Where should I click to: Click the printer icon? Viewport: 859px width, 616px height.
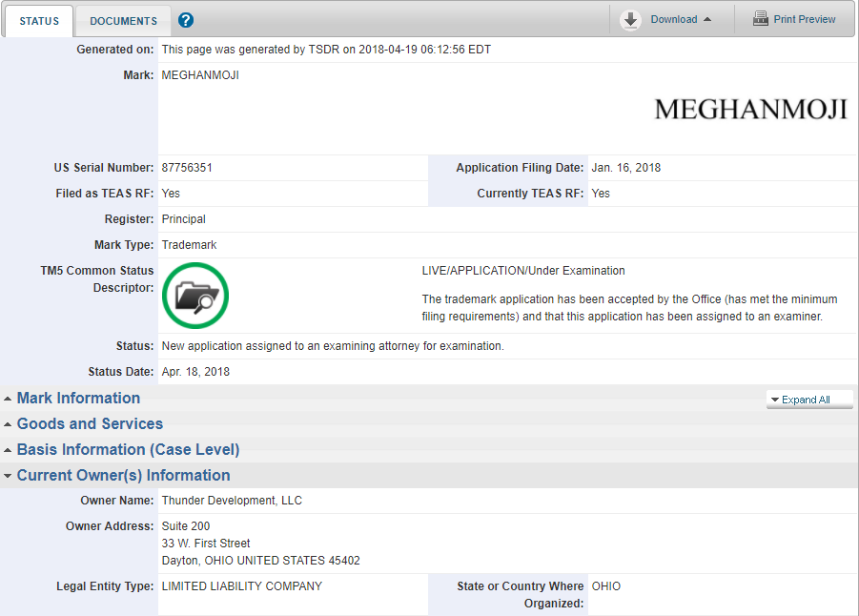[761, 19]
